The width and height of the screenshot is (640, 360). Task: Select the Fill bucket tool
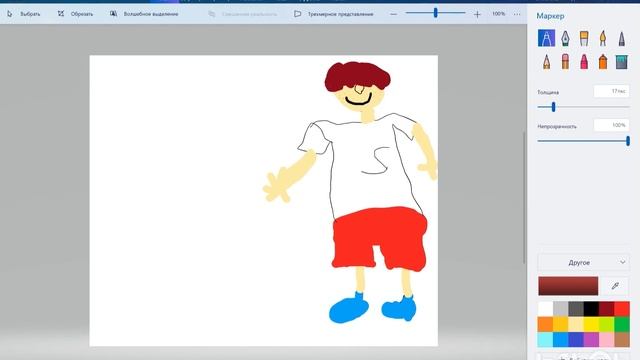[621, 62]
